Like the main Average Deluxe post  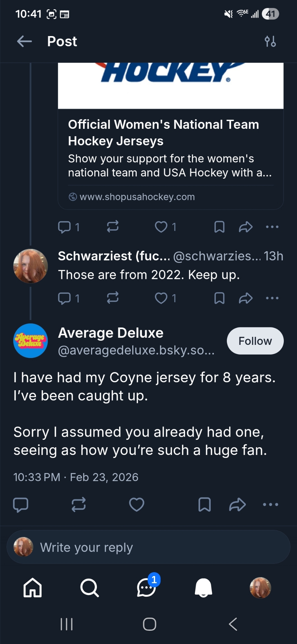tap(136, 505)
